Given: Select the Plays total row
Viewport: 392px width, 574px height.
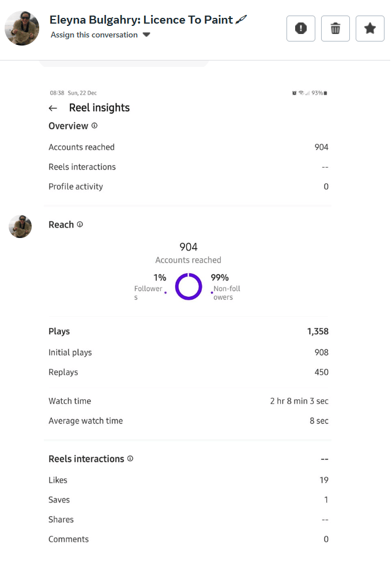Looking at the screenshot, I should (189, 333).
